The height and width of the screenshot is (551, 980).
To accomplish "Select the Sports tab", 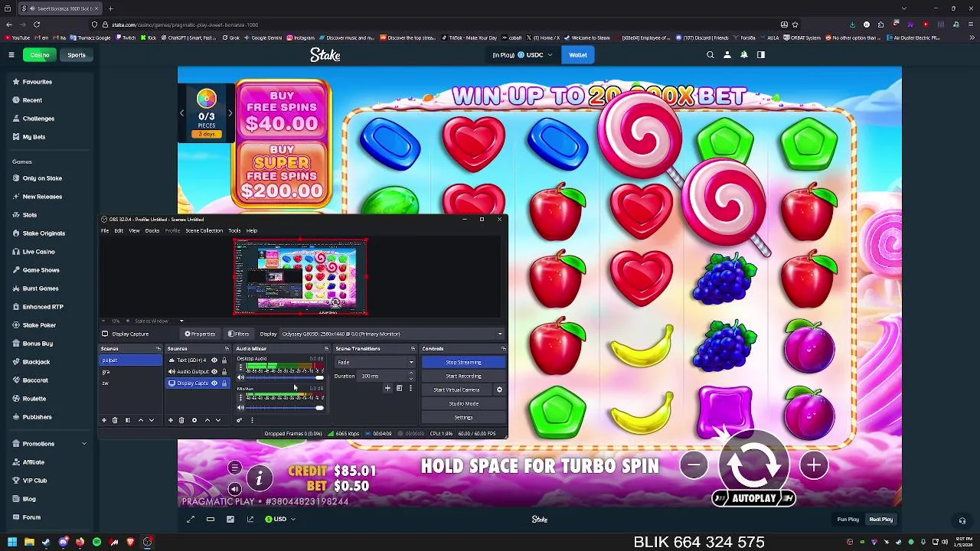I will [77, 55].
